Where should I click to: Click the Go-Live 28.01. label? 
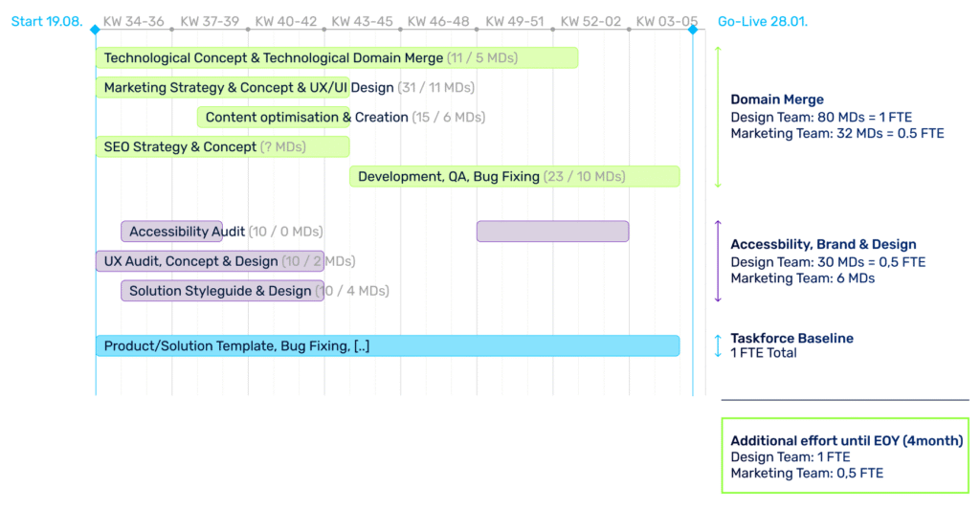763,21
